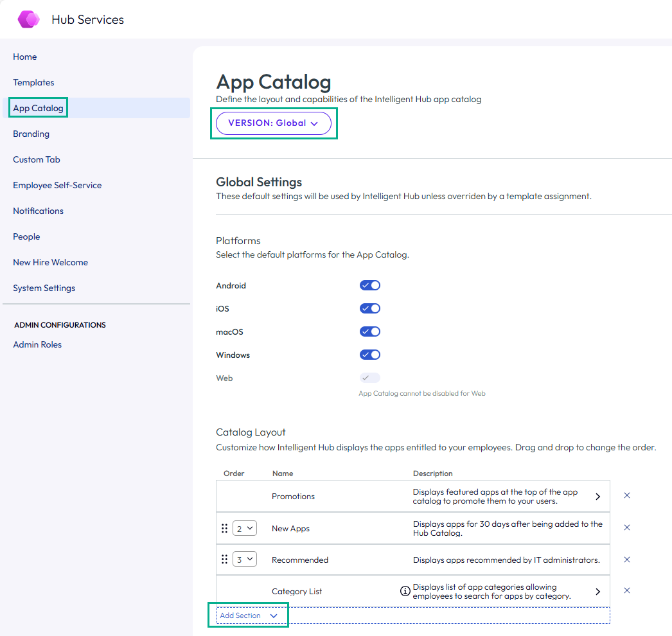Click the Hub Services hexagon logo
672x636 pixels.
click(x=29, y=19)
